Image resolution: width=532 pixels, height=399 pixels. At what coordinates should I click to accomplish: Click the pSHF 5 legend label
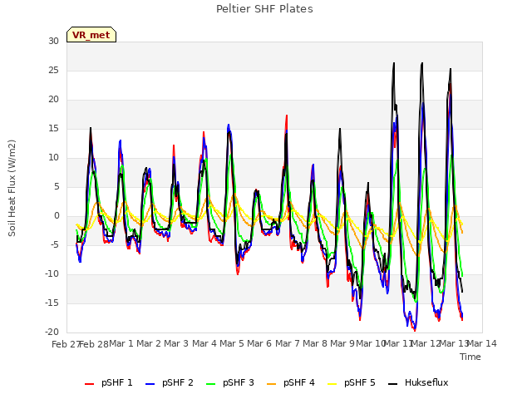[360, 382]
